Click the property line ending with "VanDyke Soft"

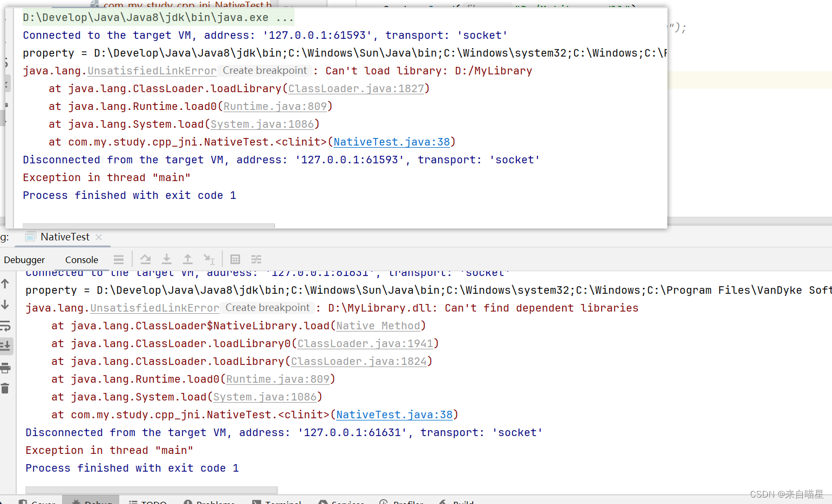coord(428,291)
